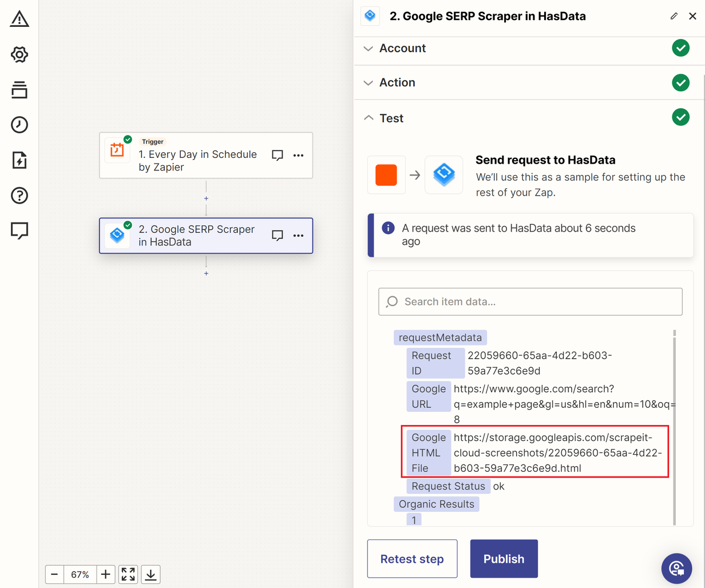Image resolution: width=705 pixels, height=588 pixels.
Task: Click the Organic Results item 1 label
Action: pyautogui.click(x=414, y=519)
